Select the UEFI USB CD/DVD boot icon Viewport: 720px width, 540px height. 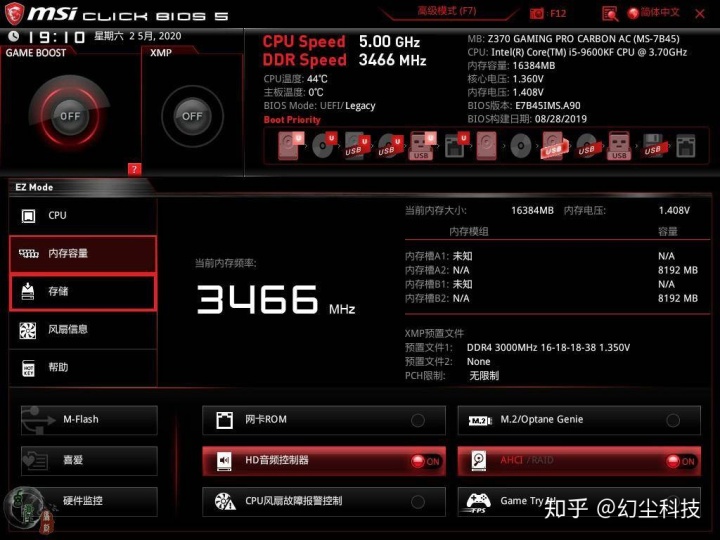click(390, 146)
